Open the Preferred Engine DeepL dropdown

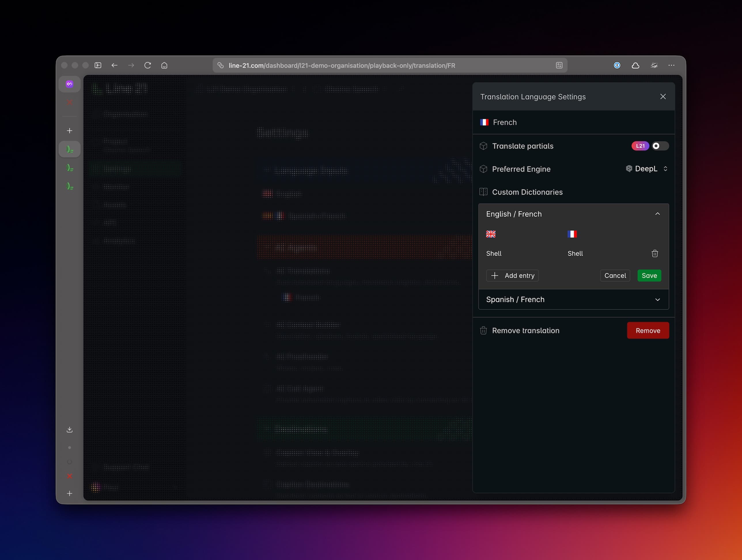(646, 169)
